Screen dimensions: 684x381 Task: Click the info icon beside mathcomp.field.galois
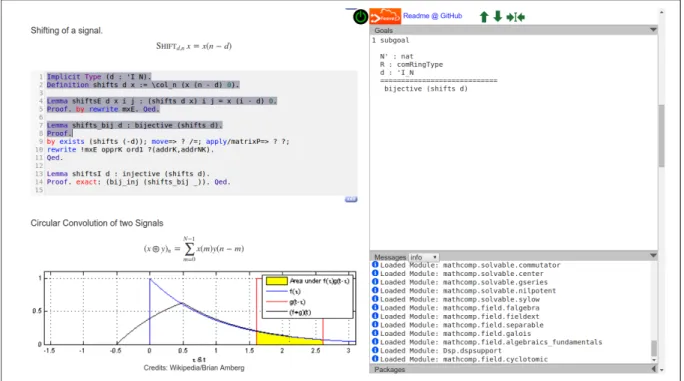(x=375, y=333)
